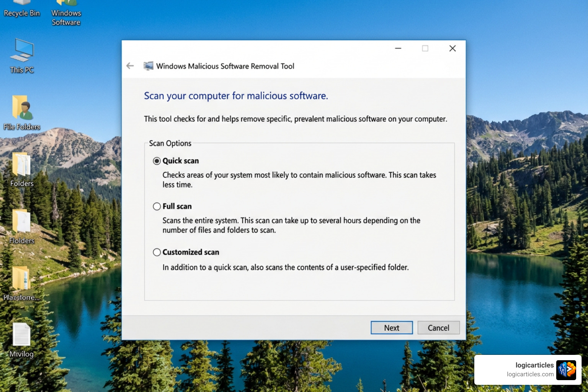The image size is (588, 392).
Task: Select the Flolders desktop icon
Action: tap(22, 227)
